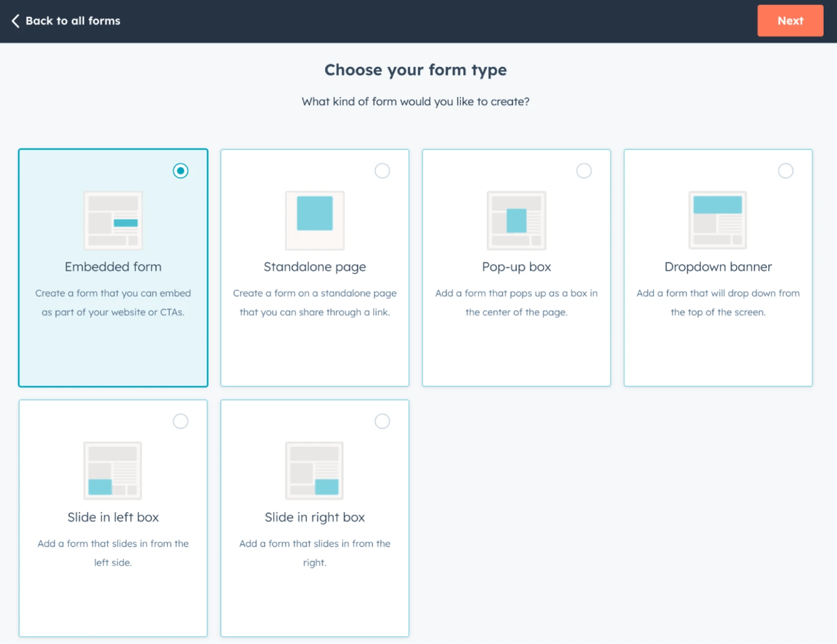Click the selected Embedded form radio button
Viewport: 837px width, 644px height.
tap(181, 170)
